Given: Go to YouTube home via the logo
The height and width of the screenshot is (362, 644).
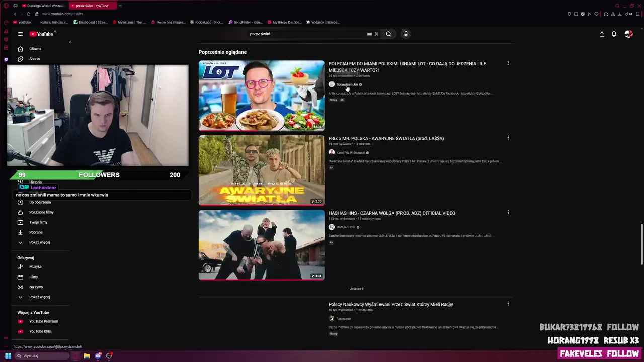Looking at the screenshot, I should [x=42, y=34].
